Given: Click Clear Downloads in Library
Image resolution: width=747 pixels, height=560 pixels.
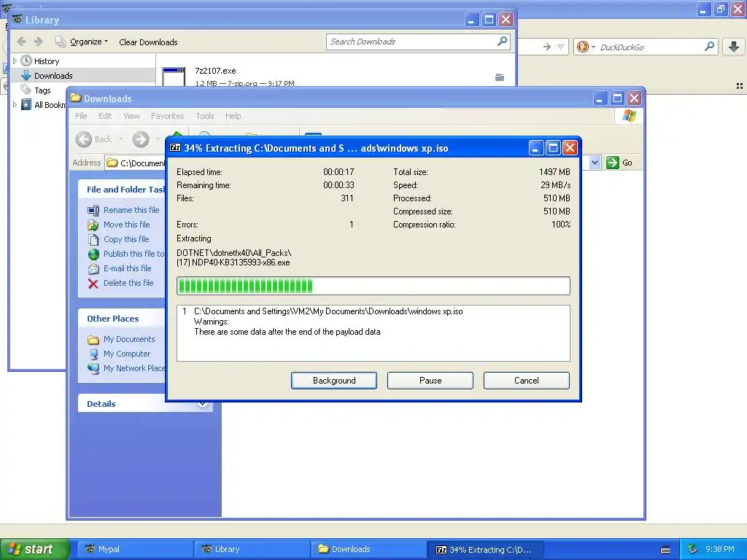Looking at the screenshot, I should tap(148, 42).
